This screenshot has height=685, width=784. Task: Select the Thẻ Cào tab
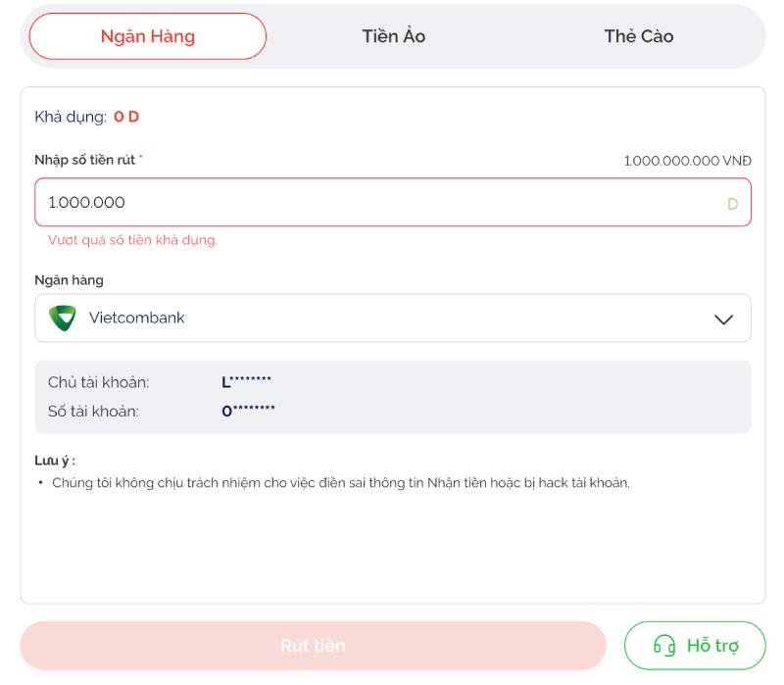(638, 36)
